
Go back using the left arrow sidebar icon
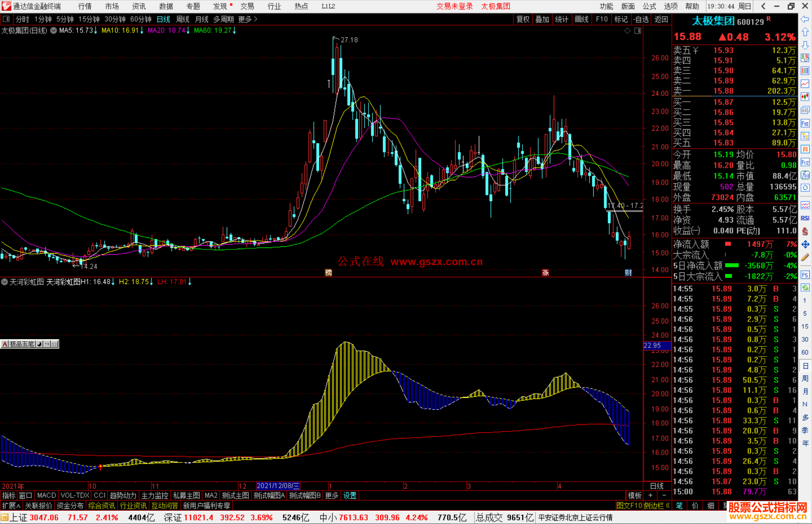(805, 19)
